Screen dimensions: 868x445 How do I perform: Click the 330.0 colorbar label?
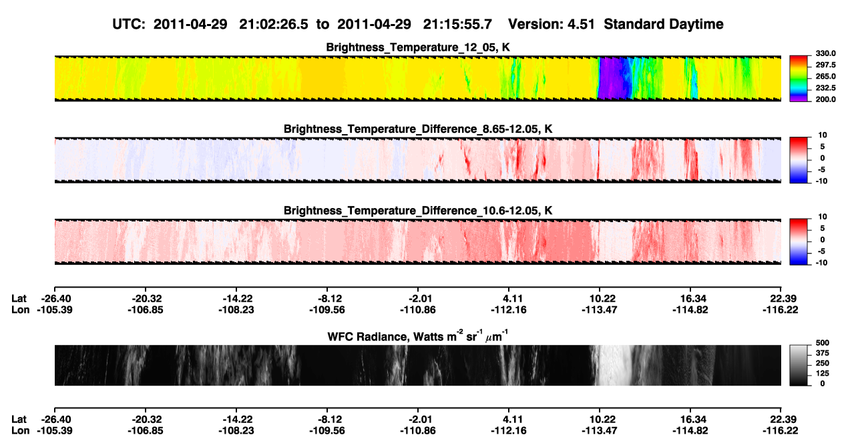coord(825,54)
